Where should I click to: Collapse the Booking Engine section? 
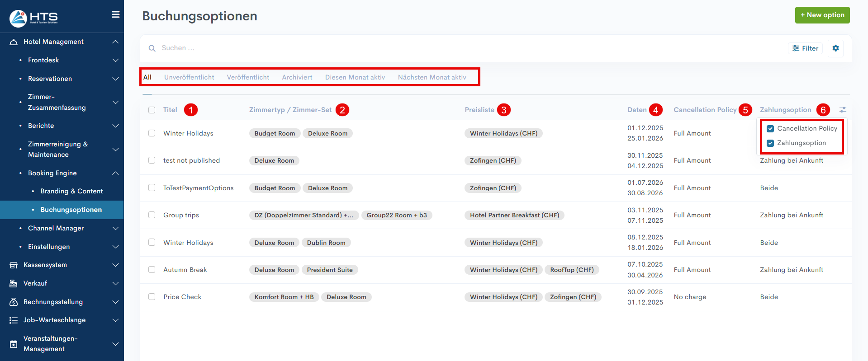pyautogui.click(x=115, y=173)
